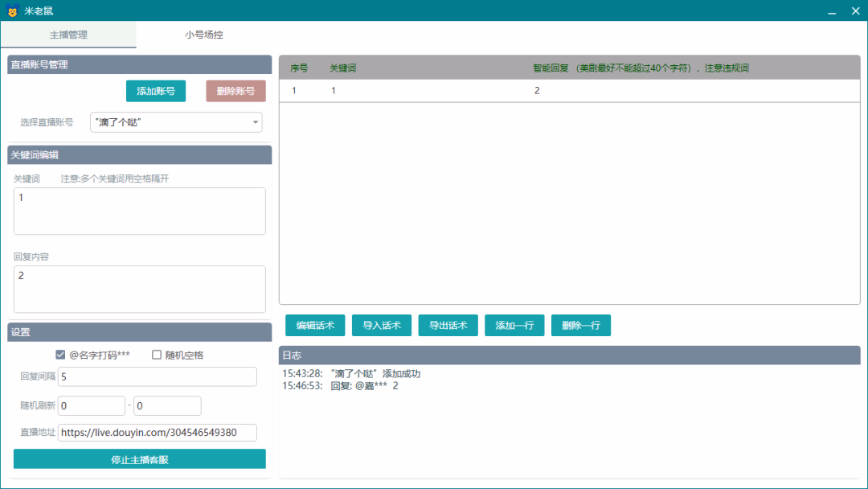
Task: Click into the 关键词 text box
Action: click(x=140, y=211)
